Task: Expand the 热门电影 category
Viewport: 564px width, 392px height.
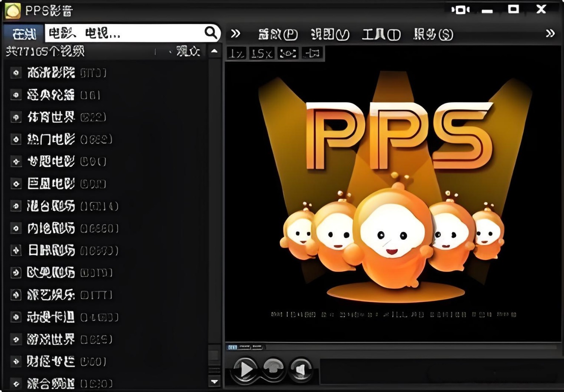Action: tap(16, 139)
